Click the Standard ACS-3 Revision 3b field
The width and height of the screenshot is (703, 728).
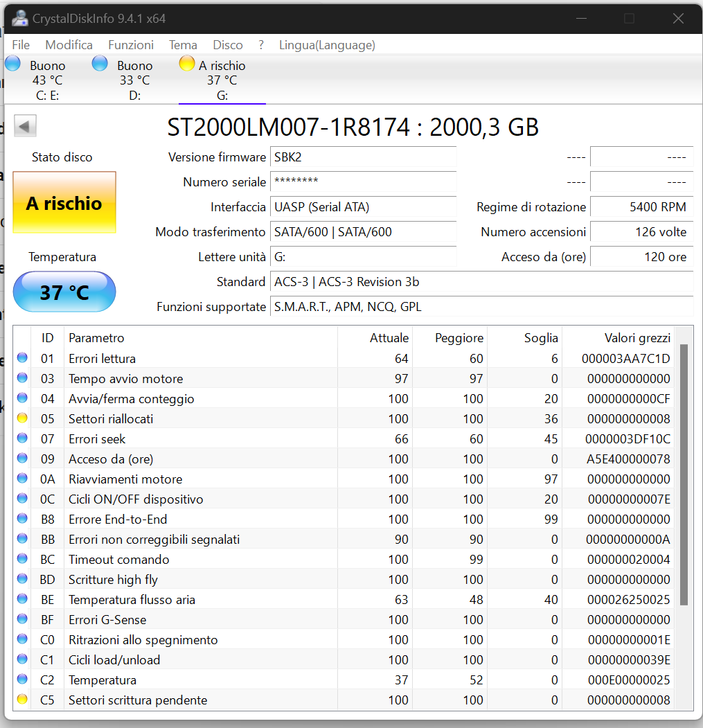[482, 282]
